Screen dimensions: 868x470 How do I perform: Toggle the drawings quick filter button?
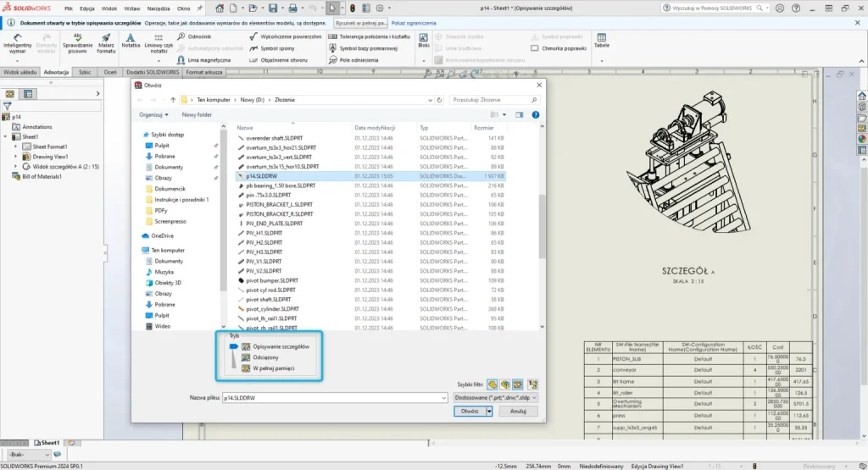518,384
